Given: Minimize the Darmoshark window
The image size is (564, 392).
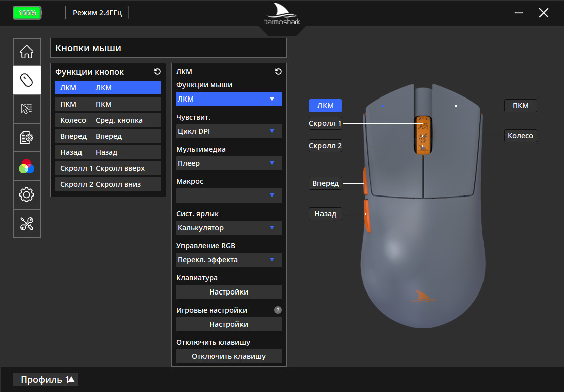Looking at the screenshot, I should coord(519,13).
